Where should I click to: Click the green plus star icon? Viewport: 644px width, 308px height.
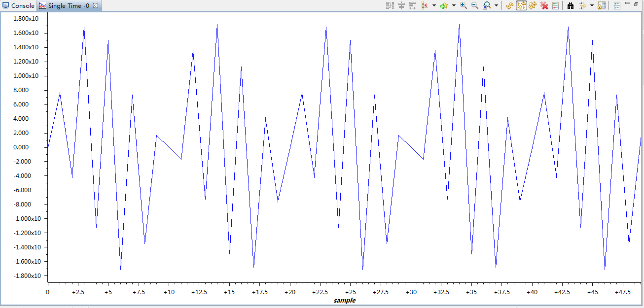coord(444,5)
